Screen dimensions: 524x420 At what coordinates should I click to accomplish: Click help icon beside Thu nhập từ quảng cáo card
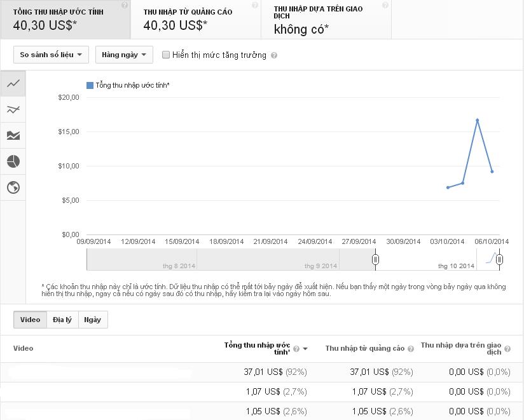click(x=255, y=5)
